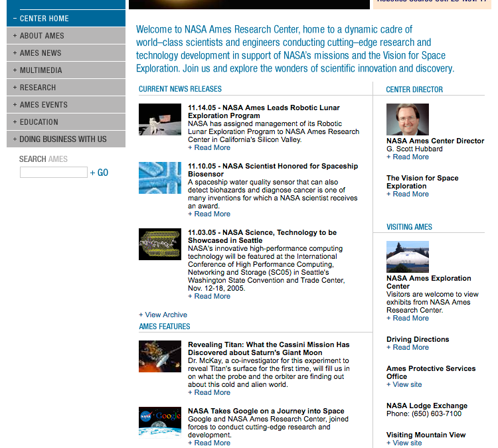The height and width of the screenshot is (448, 498).
Task: Open headline NASA Scientist Honored for Spaceship Biosensor
Action: pyautogui.click(x=273, y=170)
